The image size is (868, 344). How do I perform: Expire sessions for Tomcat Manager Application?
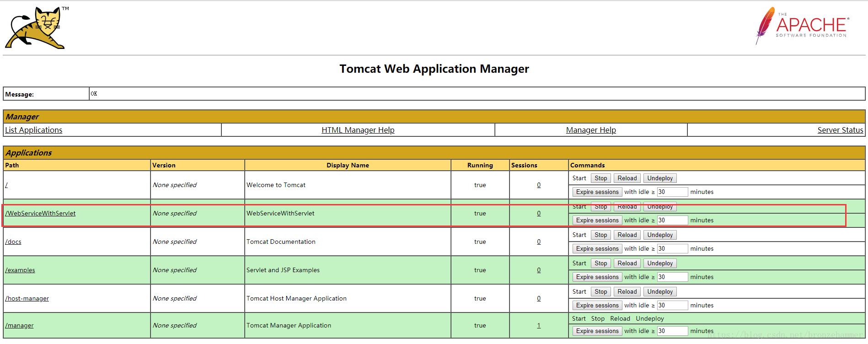pos(597,331)
